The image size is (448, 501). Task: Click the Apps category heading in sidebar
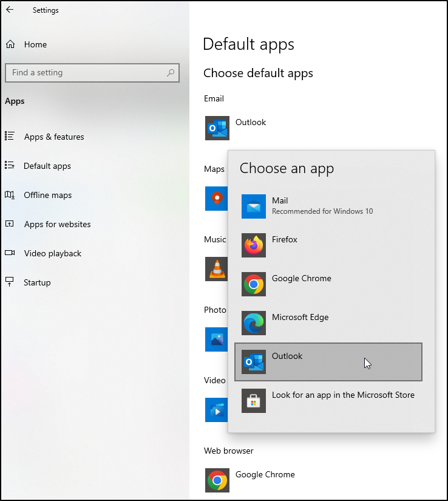(x=15, y=101)
